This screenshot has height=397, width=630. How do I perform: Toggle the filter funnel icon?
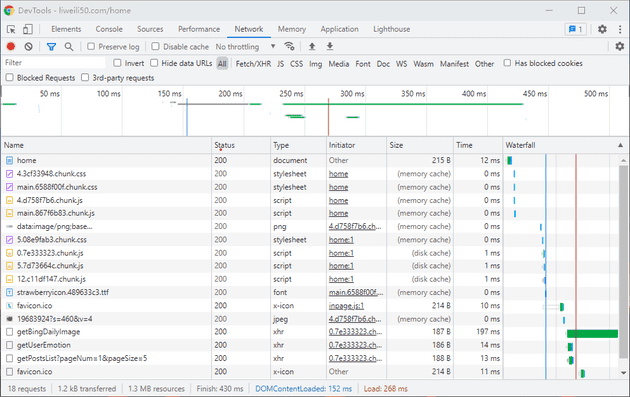pos(51,47)
